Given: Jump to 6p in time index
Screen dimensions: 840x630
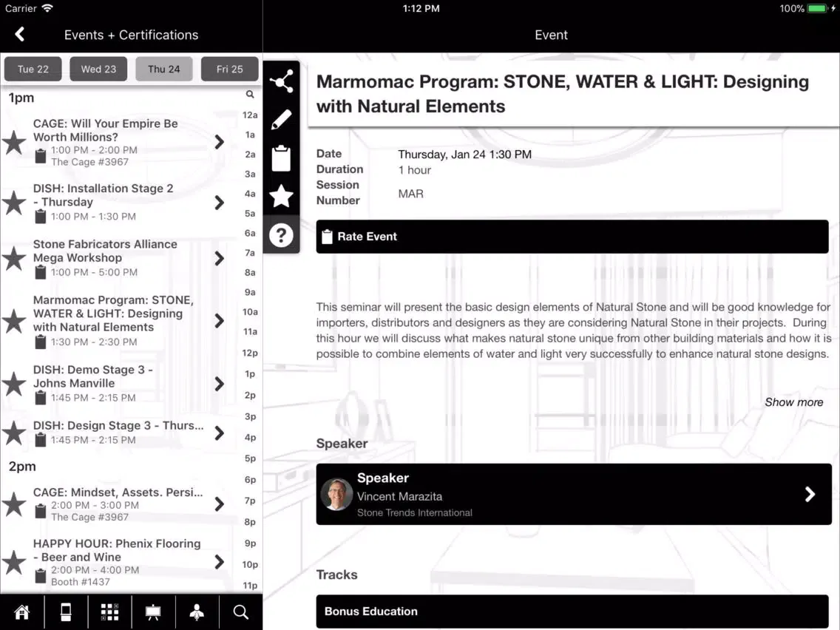Looking at the screenshot, I should point(250,480).
